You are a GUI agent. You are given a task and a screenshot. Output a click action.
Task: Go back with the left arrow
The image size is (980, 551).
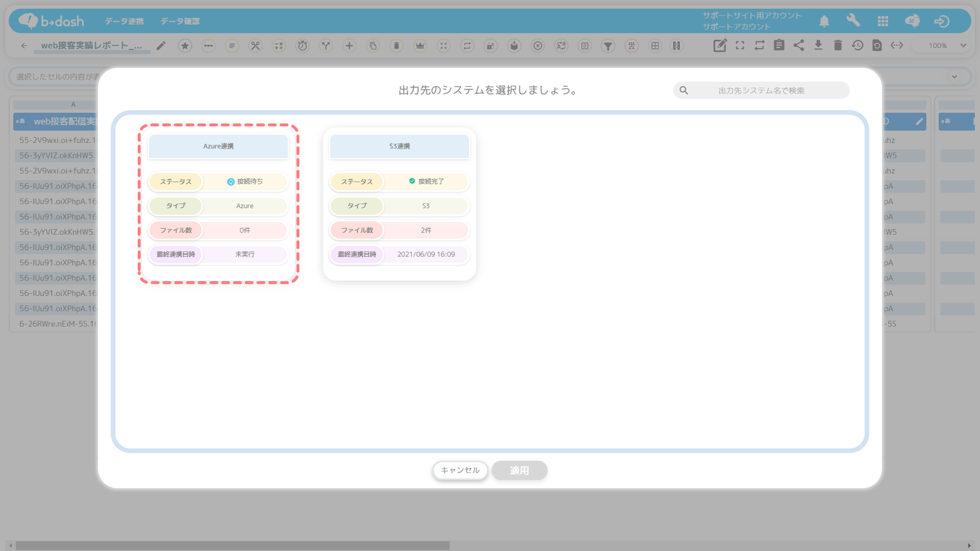tap(24, 46)
